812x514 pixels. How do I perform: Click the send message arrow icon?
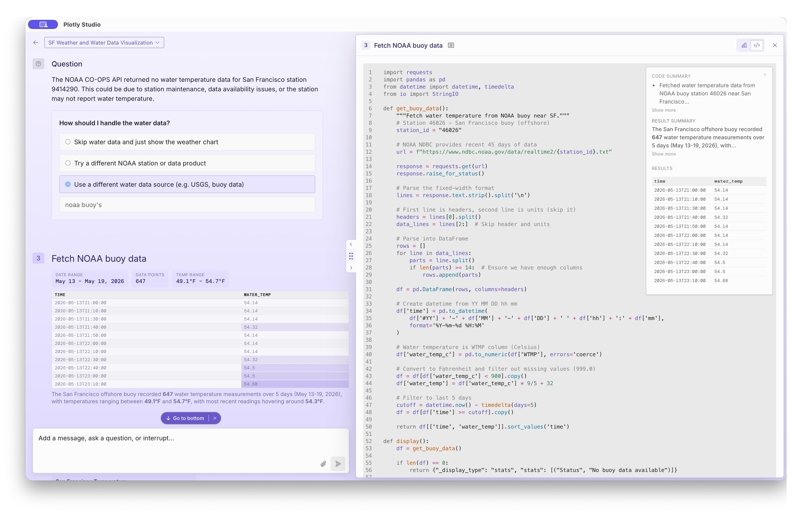[338, 464]
